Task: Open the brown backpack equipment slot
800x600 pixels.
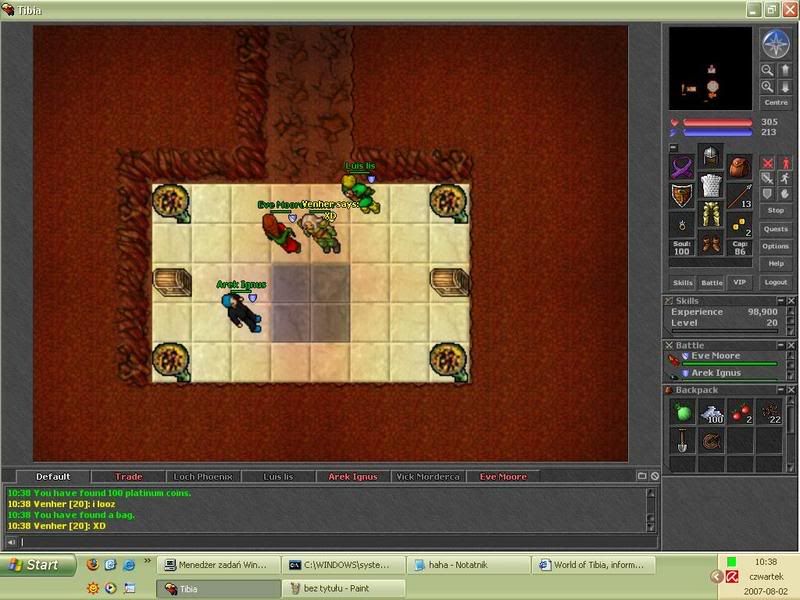Action: point(740,167)
